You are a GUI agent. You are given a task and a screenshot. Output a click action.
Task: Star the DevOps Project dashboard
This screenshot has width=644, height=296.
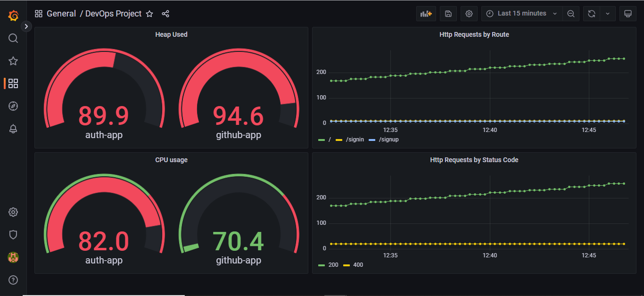(149, 14)
